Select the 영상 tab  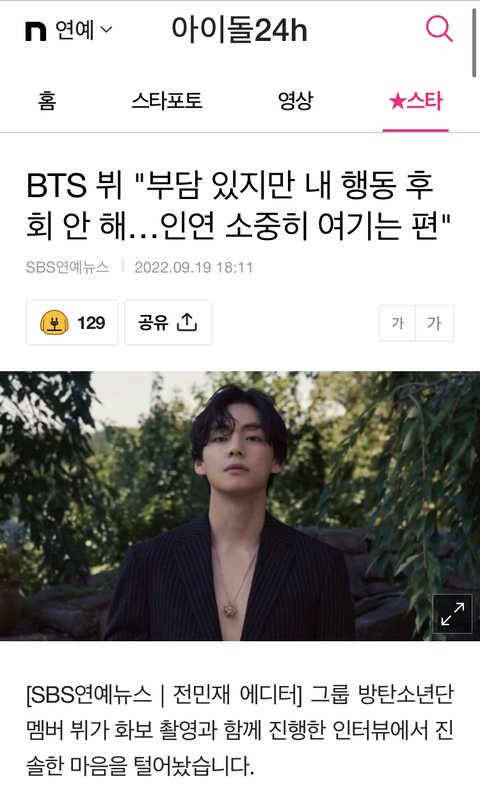[295, 101]
